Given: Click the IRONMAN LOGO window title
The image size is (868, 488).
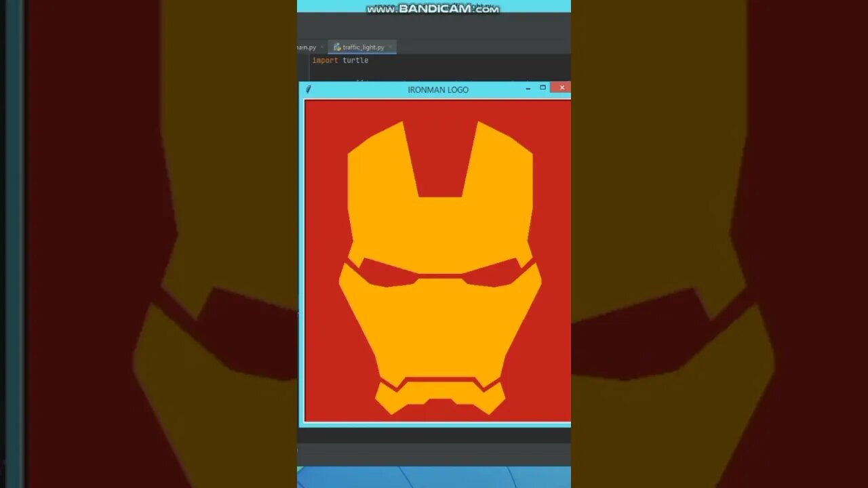Looking at the screenshot, I should pyautogui.click(x=438, y=89).
